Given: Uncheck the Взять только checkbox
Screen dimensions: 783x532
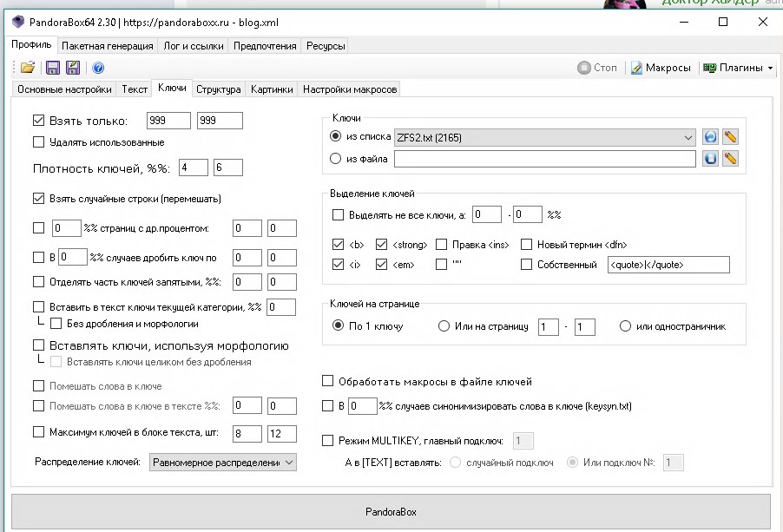Looking at the screenshot, I should click(38, 121).
